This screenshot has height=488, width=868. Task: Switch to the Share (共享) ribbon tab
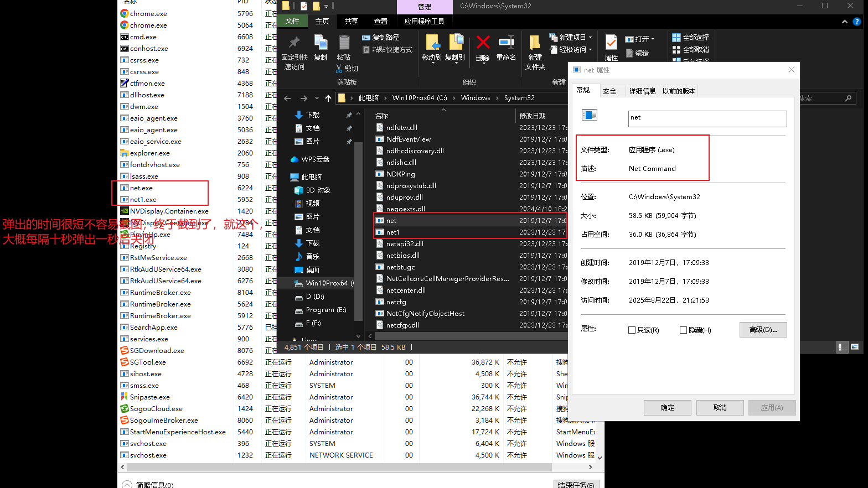point(351,21)
